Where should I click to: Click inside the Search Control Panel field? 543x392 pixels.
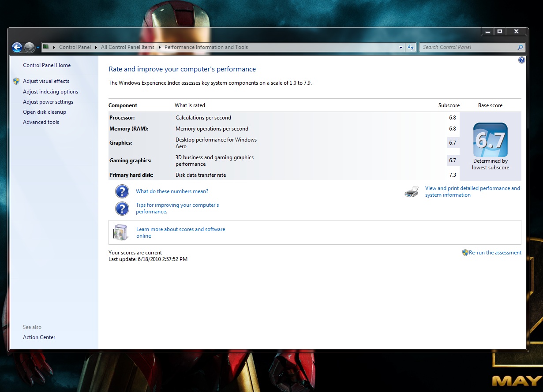coord(468,47)
